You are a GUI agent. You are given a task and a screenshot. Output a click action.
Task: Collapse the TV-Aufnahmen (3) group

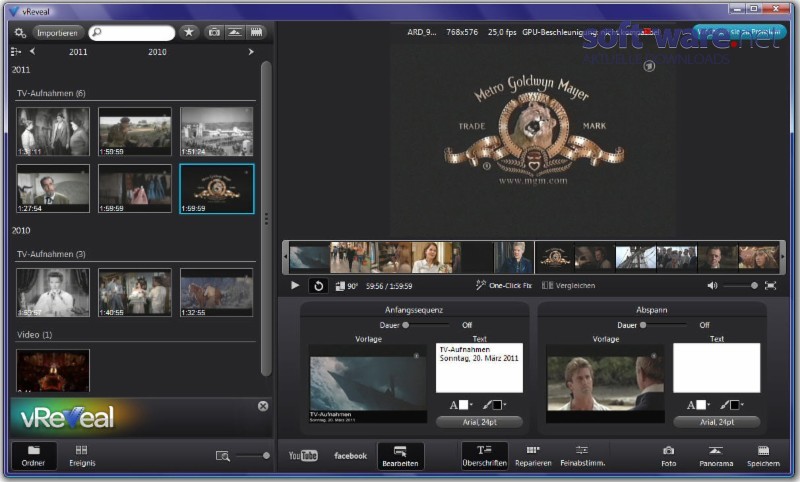pos(51,254)
